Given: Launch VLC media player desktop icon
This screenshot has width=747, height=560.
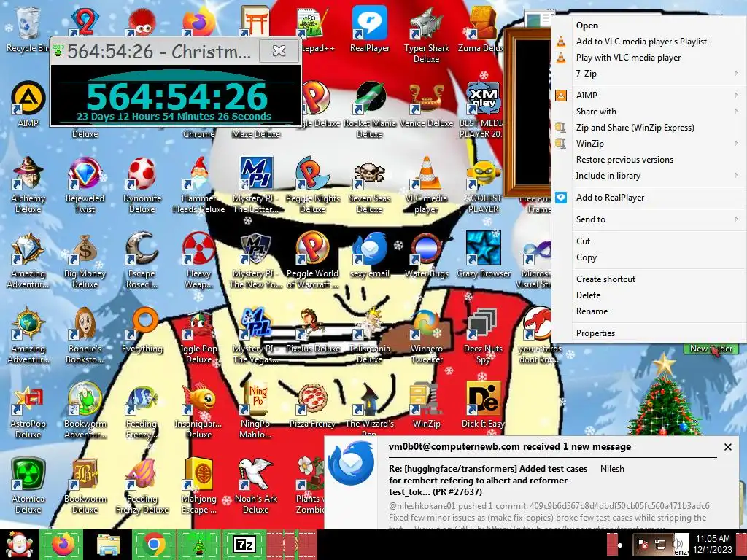Looking at the screenshot, I should (x=426, y=184).
